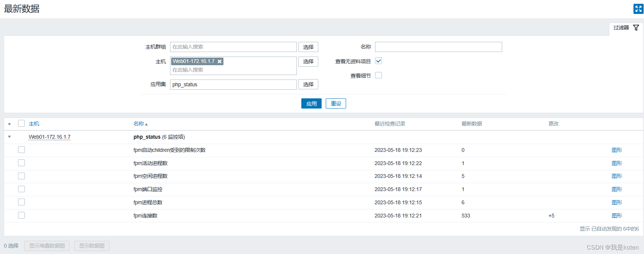Remove the Web01-172.16.1.7 host tag
The height and width of the screenshot is (254, 644).
(220, 61)
